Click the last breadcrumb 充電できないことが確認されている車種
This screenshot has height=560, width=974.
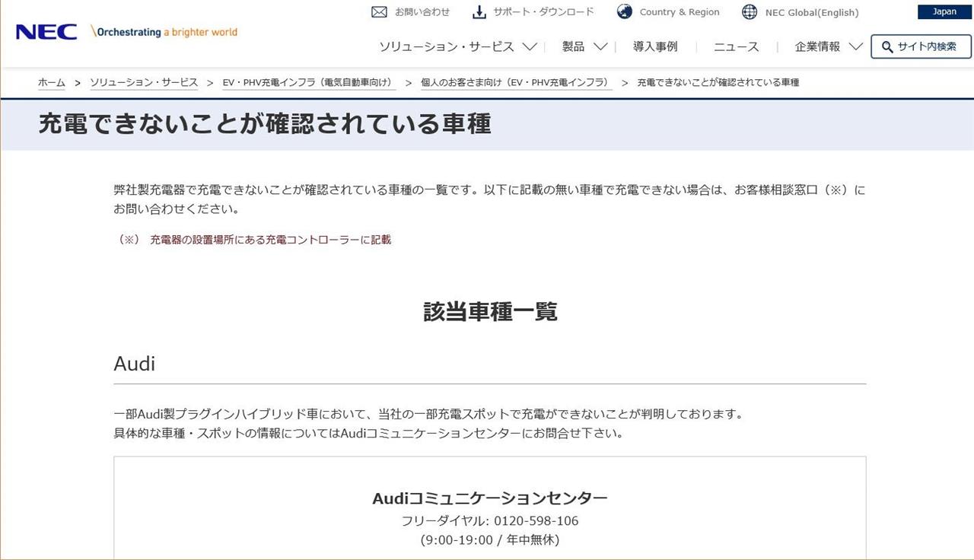[x=718, y=82]
